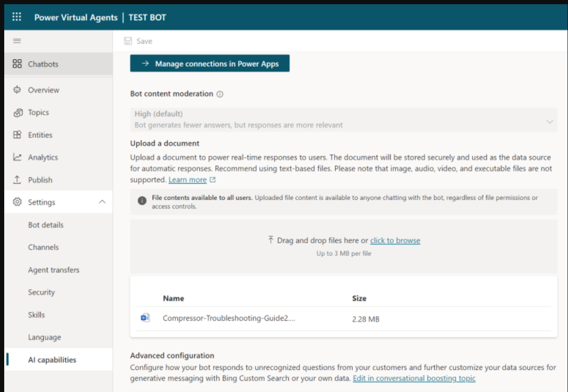Open the Bot content moderation dropdown

click(x=344, y=120)
